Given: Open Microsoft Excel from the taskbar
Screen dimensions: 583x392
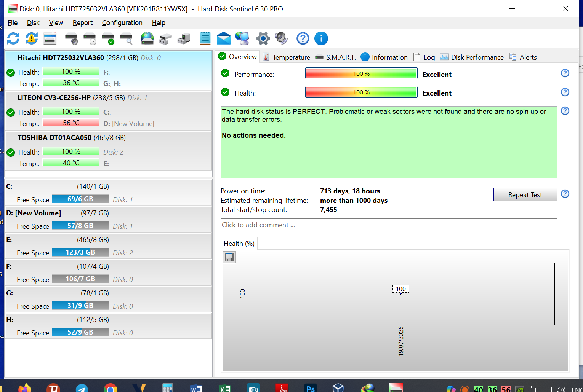Looking at the screenshot, I should click(x=225, y=388).
